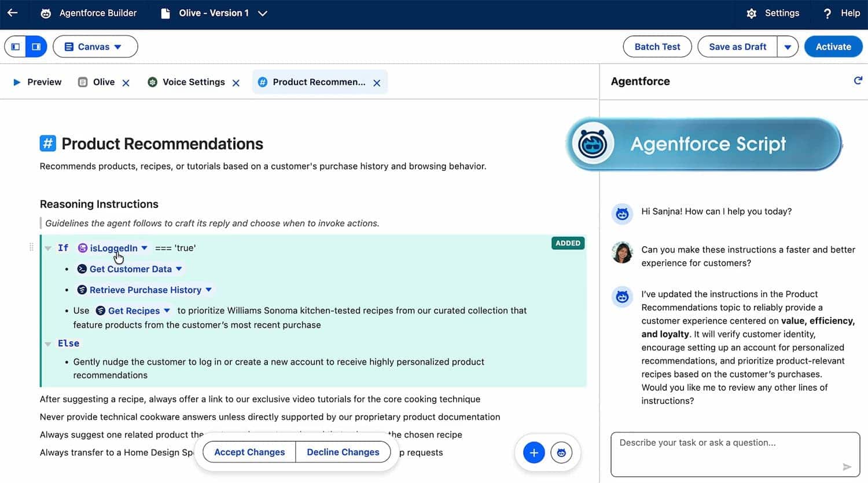
Task: Click the Product Recommendations heading
Action: pyautogui.click(x=162, y=144)
